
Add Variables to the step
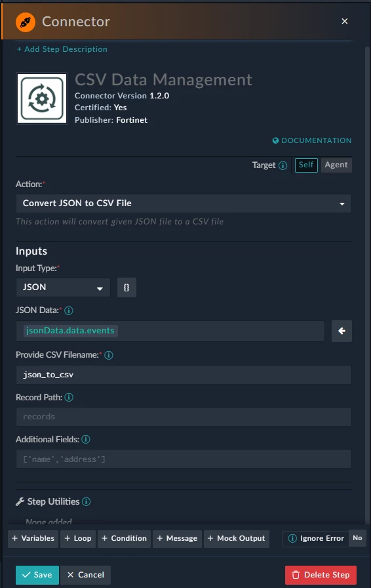33,539
